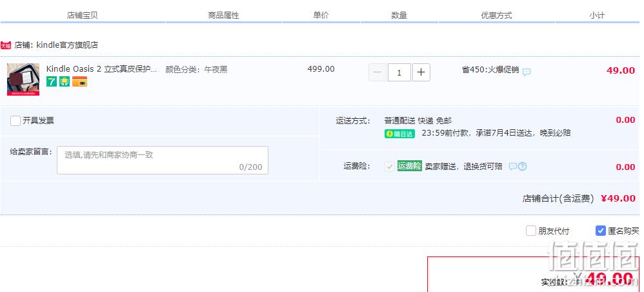Click the 优惠方式 column header
Image resolution: width=644 pixels, height=292 pixels.
click(496, 16)
